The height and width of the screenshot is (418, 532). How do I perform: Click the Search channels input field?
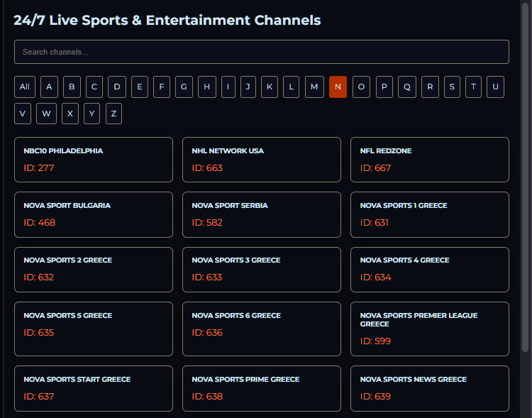[x=261, y=52]
